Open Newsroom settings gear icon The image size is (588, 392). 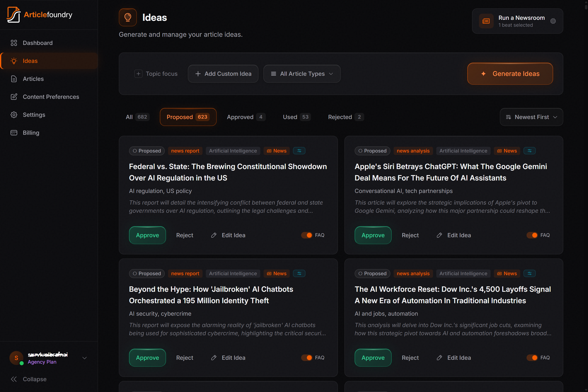click(x=553, y=21)
